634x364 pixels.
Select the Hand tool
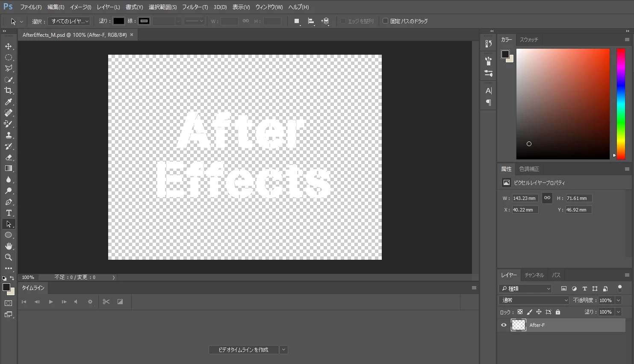pos(9,246)
